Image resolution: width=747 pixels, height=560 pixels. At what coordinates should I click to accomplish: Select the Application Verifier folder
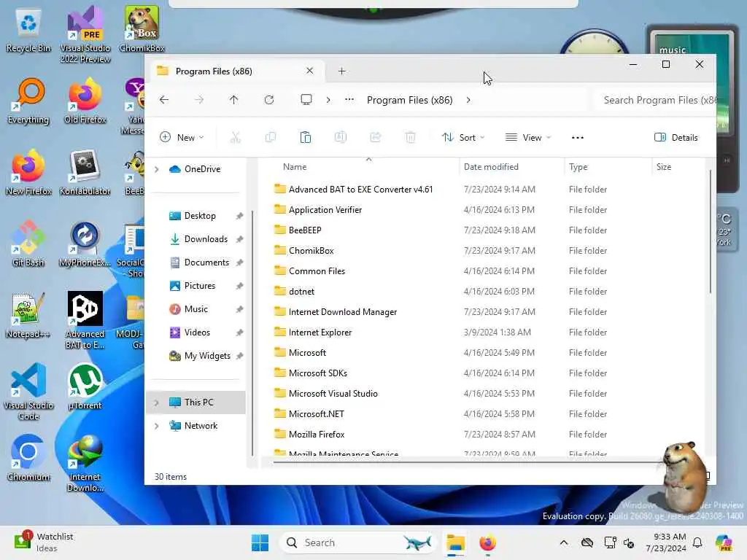point(325,210)
